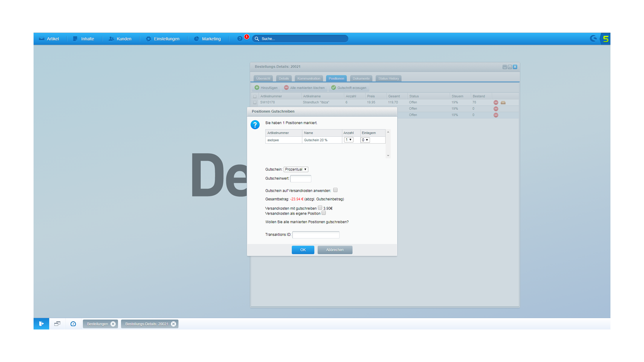The image size is (644, 362).
Task: Maximize the Bestellungs-Details window
Action: coord(510,67)
